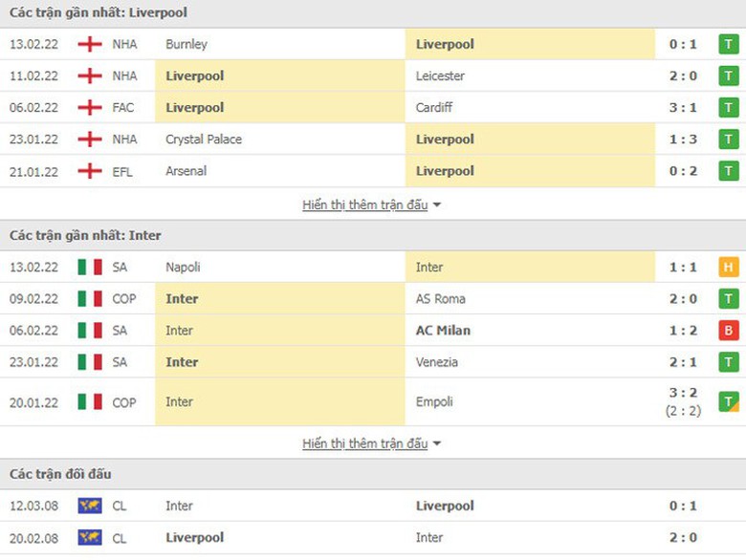Click the green T badge for Empoli match
Viewport: 746px width, 560px height.
(x=729, y=402)
